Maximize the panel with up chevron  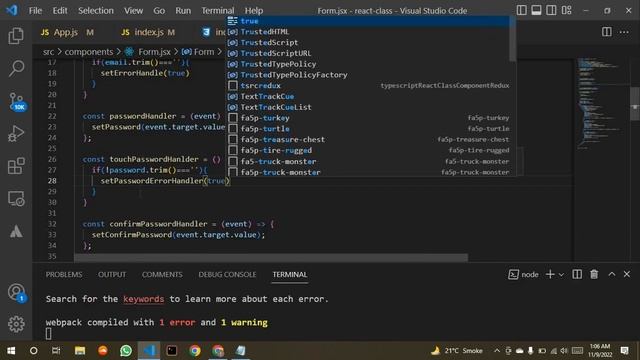611,274
